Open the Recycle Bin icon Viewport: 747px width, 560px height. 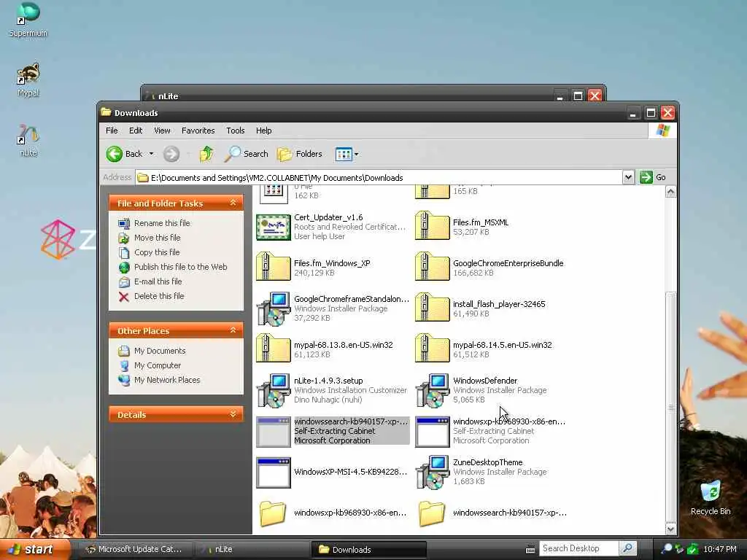pos(711,497)
